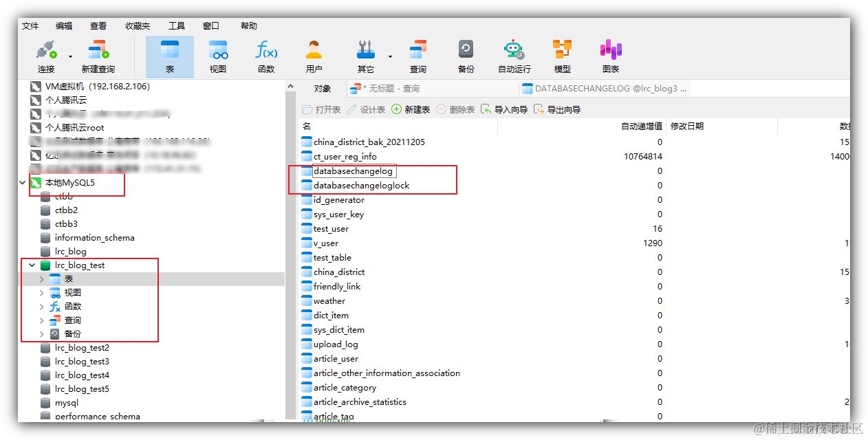Open the 收藏夹 menu

(138, 26)
